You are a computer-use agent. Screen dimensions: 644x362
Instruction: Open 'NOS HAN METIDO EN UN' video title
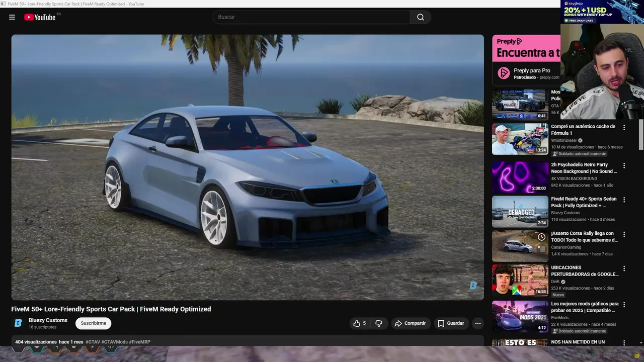(x=578, y=342)
